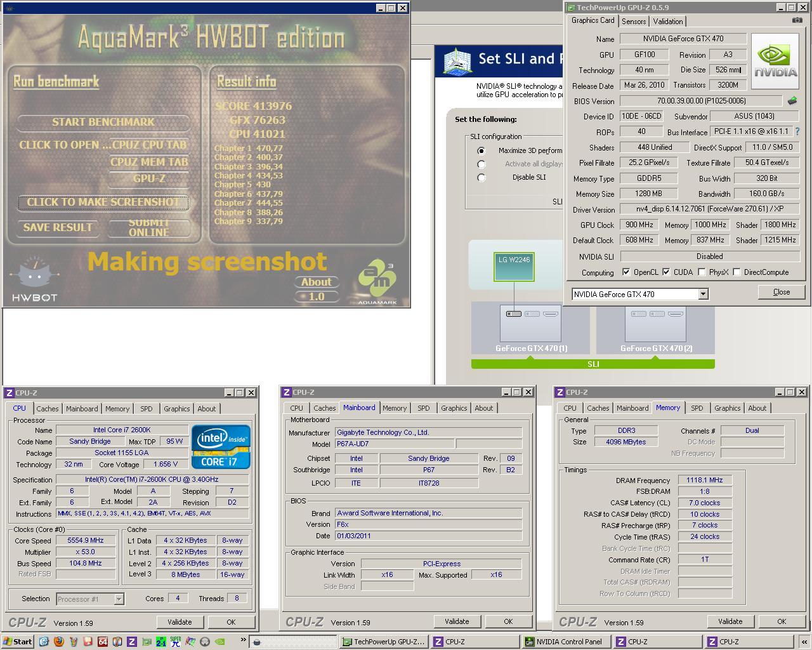The height and width of the screenshot is (650, 812).
Task: Click the green SLI bar under the cards
Action: (x=593, y=364)
